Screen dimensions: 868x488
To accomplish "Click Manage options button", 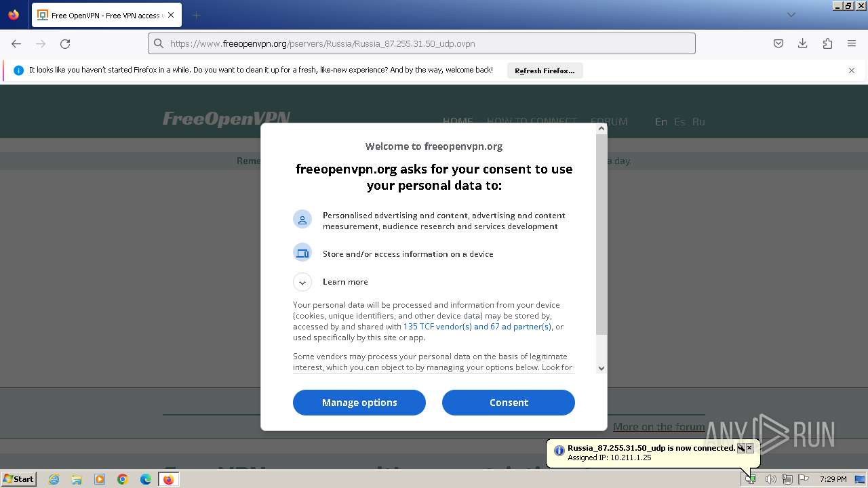I will (x=359, y=403).
